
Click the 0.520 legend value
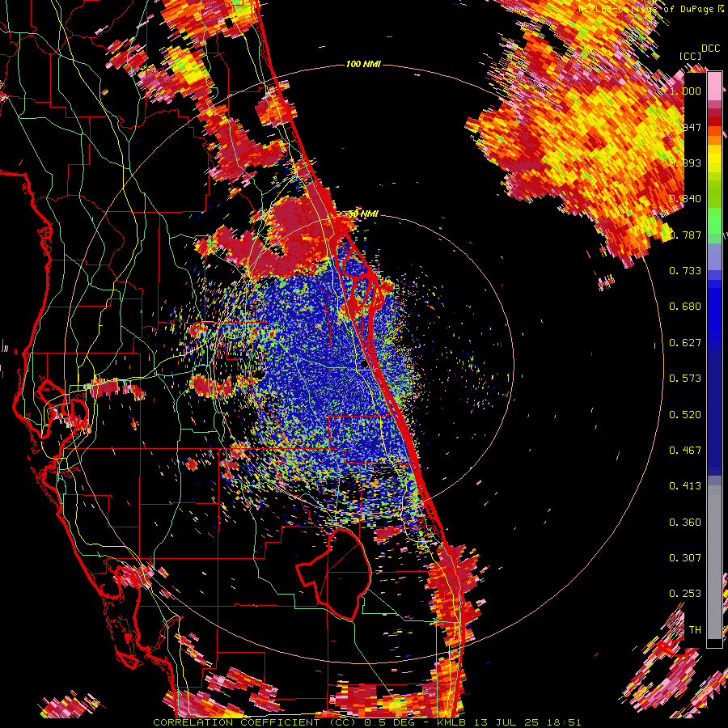click(x=685, y=415)
